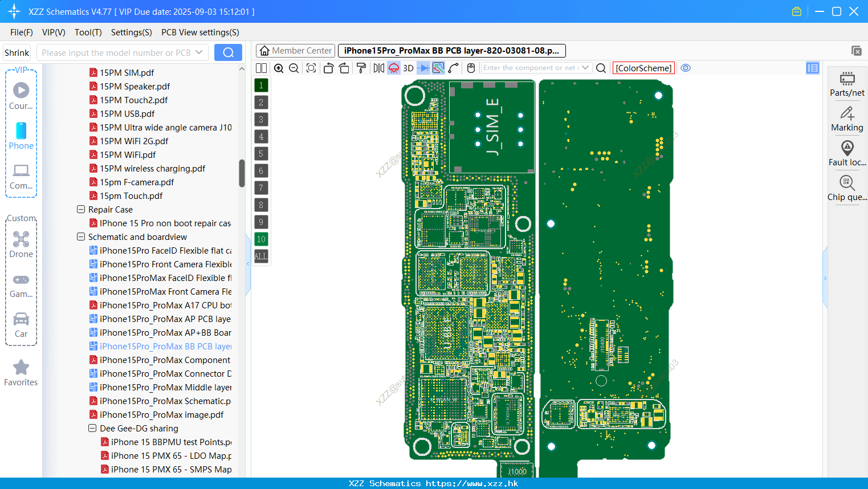Switch to the iPhone15Pro_ProMax BB PCB layer tab
Image resolution: width=868 pixels, height=489 pixels.
point(452,51)
